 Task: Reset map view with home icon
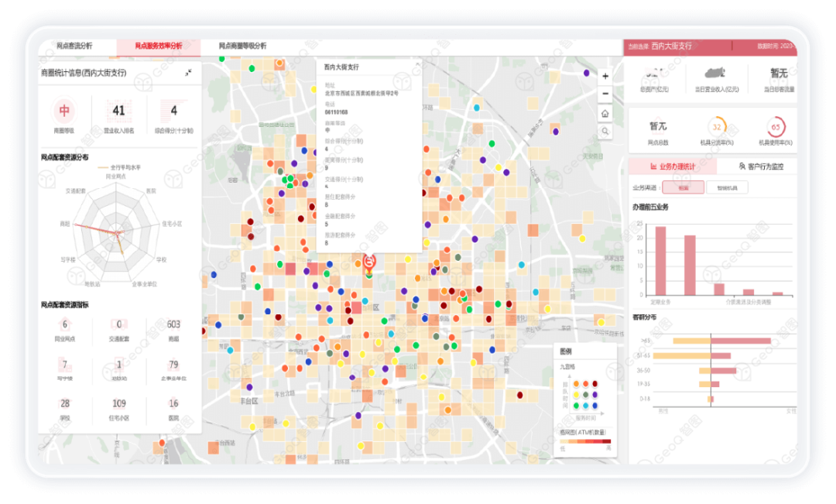coord(605,113)
